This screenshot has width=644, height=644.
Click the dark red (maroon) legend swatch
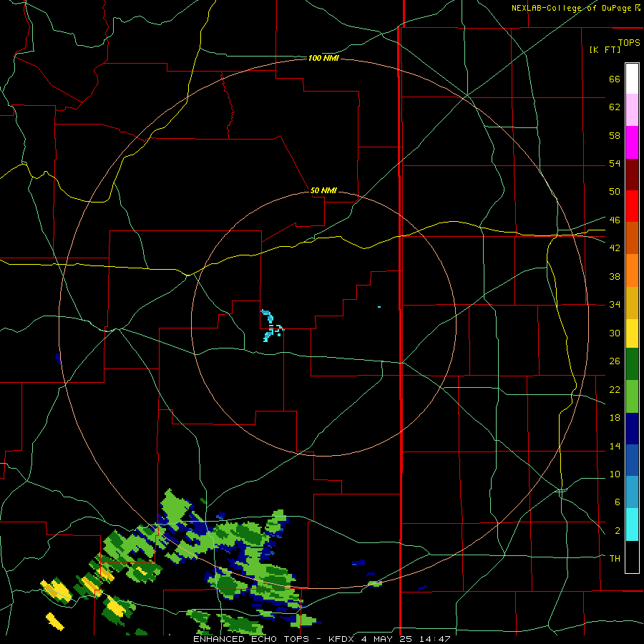pos(632,175)
